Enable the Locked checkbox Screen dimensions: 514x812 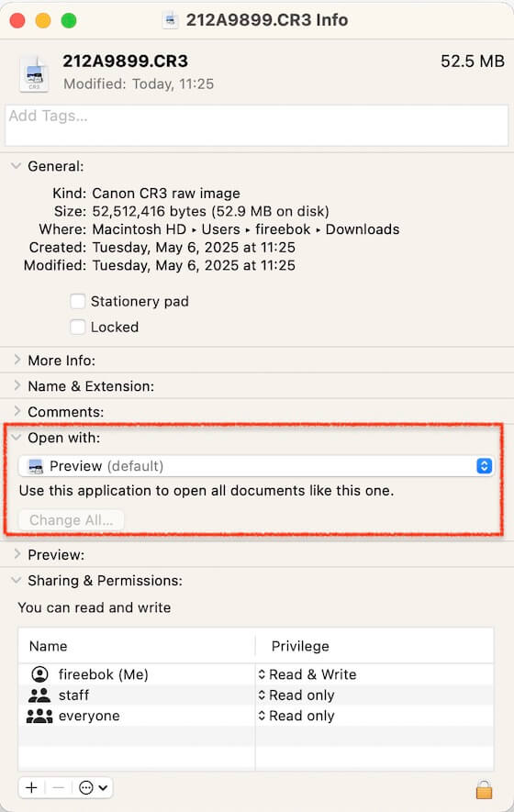[x=78, y=327]
